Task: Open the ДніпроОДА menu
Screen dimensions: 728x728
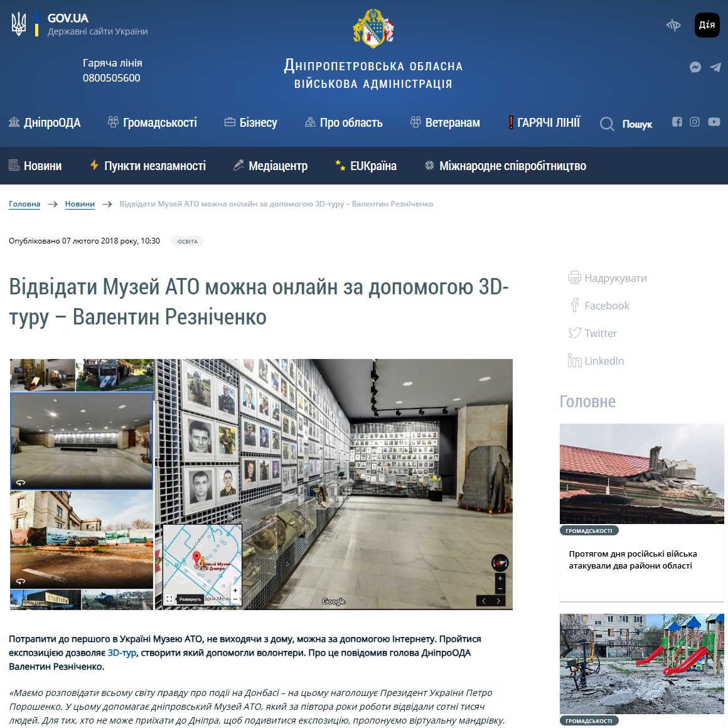Action: point(45,122)
